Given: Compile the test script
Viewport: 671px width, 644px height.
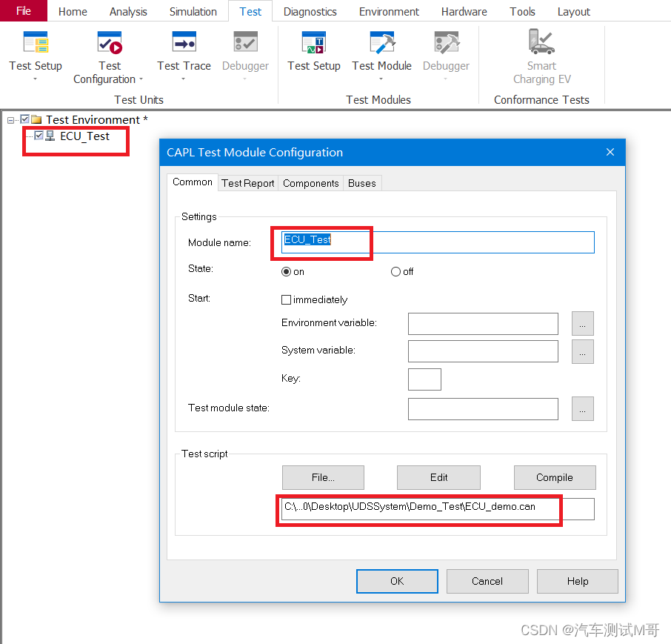Looking at the screenshot, I should pyautogui.click(x=555, y=477).
